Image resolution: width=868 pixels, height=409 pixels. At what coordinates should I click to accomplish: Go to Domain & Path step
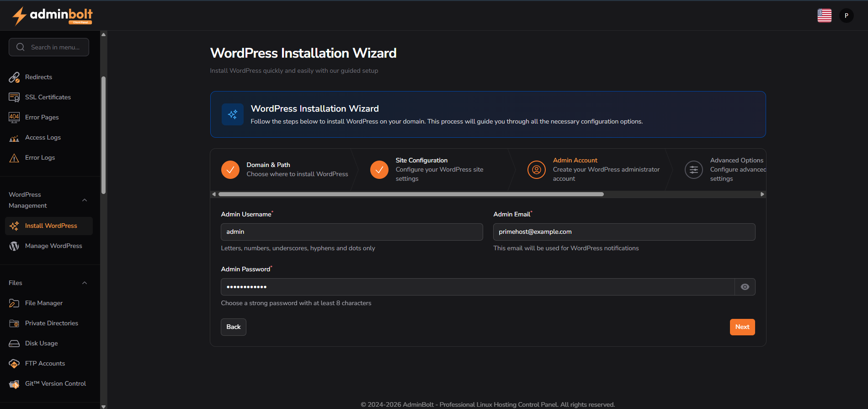pyautogui.click(x=284, y=170)
